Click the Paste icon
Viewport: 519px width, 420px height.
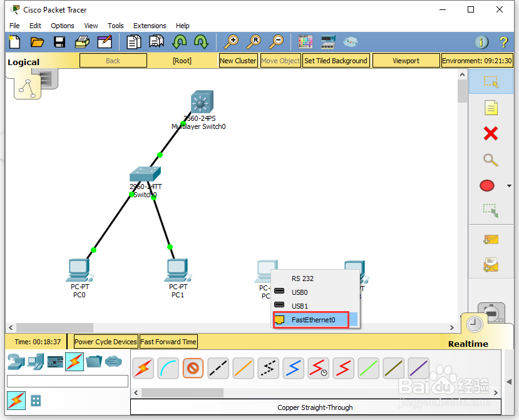157,42
